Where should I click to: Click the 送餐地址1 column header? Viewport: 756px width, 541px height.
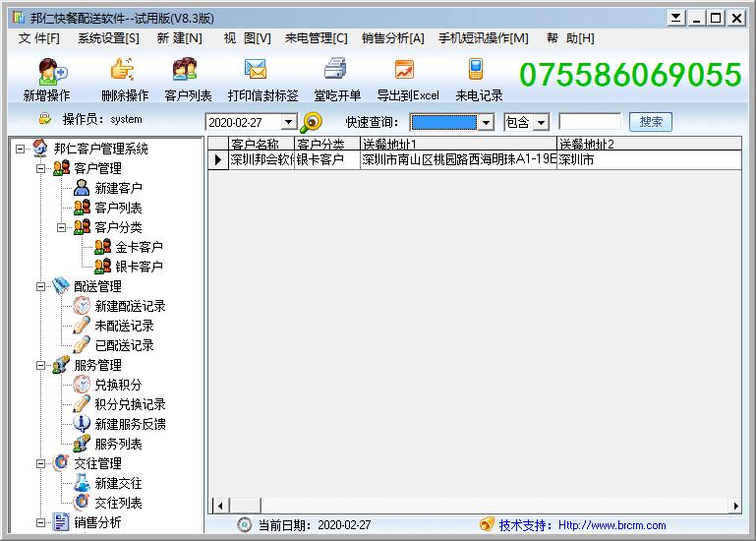[x=458, y=144]
